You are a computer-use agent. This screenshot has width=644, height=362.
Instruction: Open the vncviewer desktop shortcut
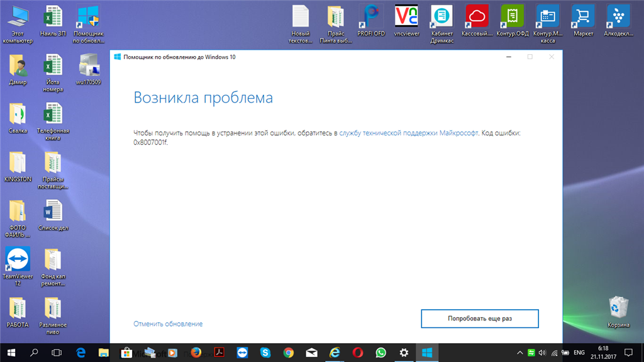pos(406,21)
